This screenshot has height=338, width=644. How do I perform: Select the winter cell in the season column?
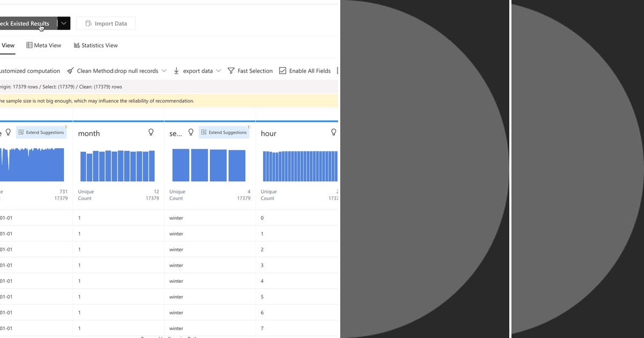176,217
